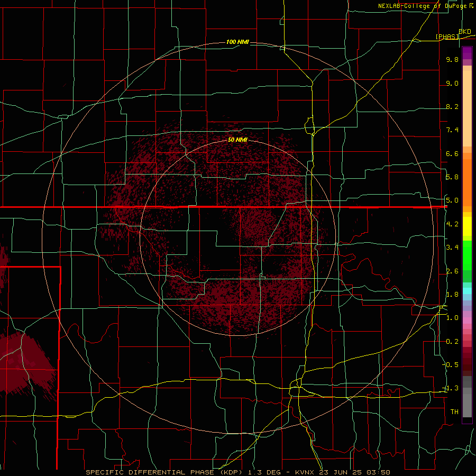Click the "1.0" value on the color scale
The image size is (476, 476).
click(452, 318)
